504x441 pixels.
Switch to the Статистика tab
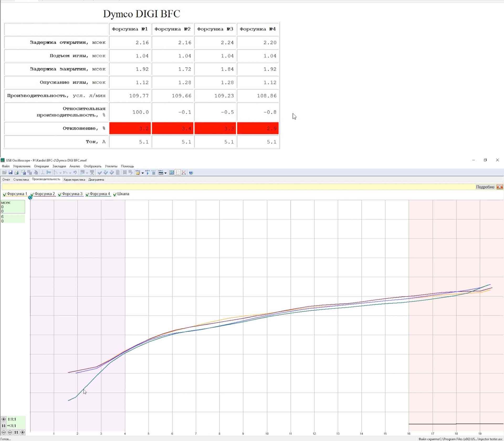click(21, 180)
